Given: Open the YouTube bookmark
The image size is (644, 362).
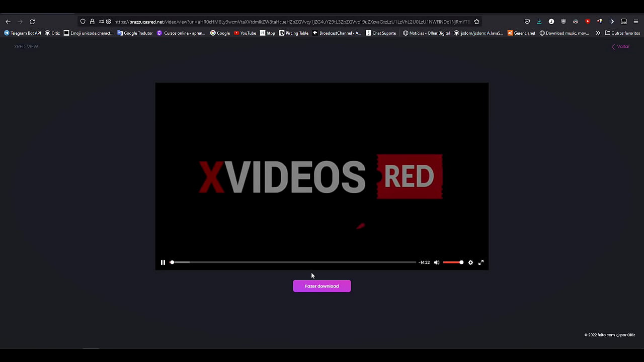Looking at the screenshot, I should [245, 33].
